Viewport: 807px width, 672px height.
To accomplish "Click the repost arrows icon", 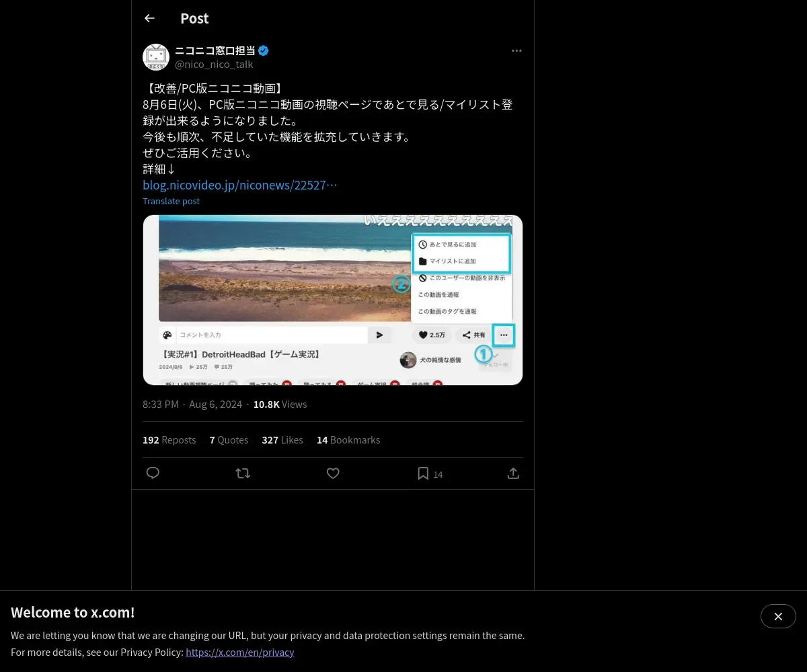I will tap(243, 473).
